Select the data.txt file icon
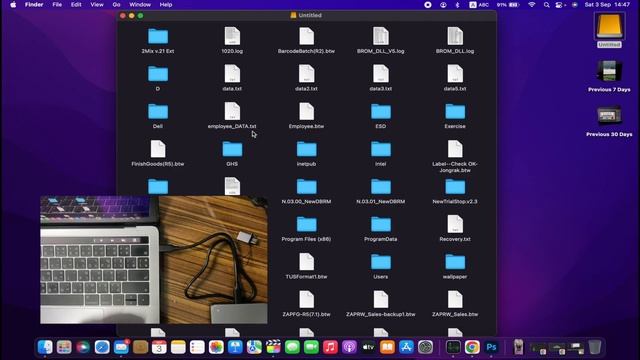Viewport: 640px width, 360px height. click(232, 74)
